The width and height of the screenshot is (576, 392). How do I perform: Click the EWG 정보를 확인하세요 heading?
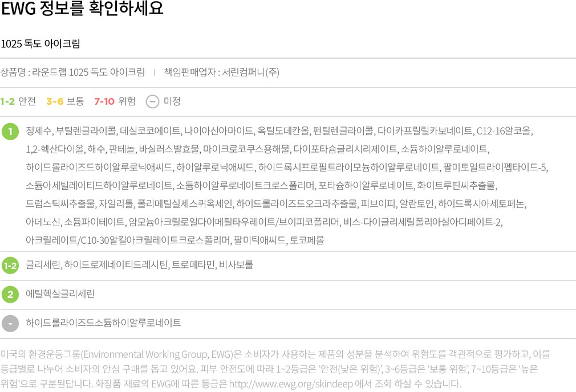click(82, 8)
